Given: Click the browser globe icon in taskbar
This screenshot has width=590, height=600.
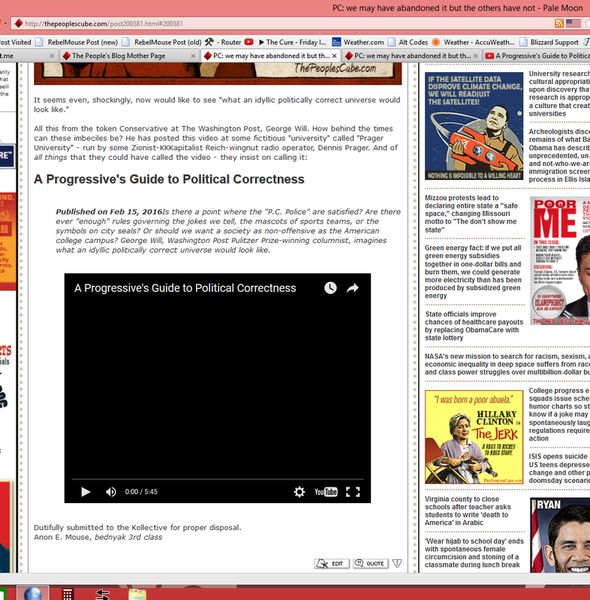Looking at the screenshot, I should 33,593.
